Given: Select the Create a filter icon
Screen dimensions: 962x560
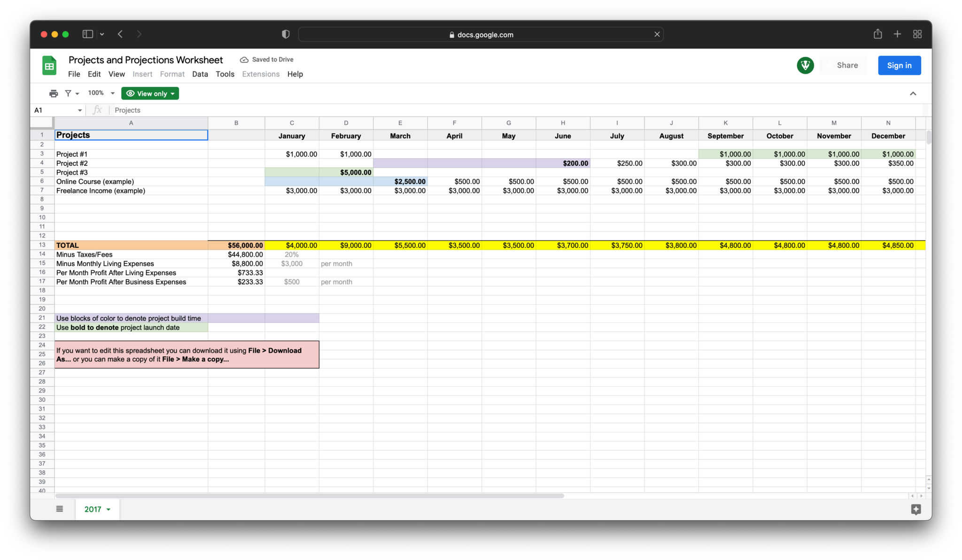Looking at the screenshot, I should point(69,93).
